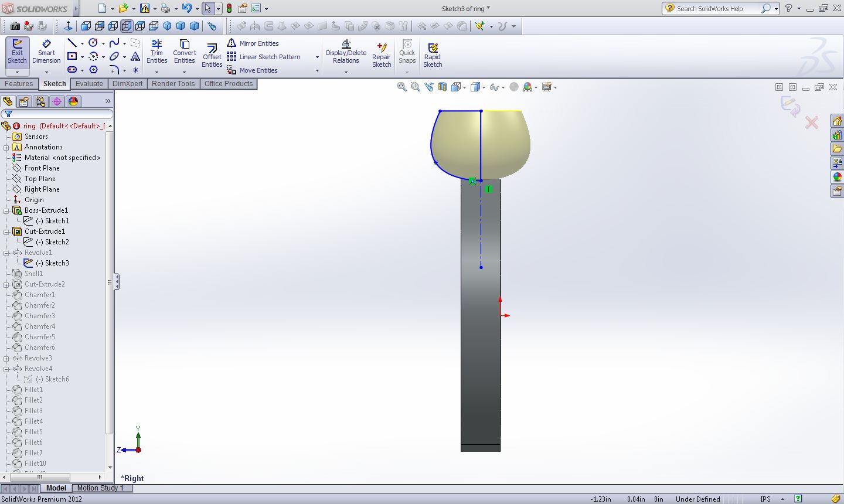Screen dimensions: 844x504
Task: Select the Circle sketch tool
Action: [x=93, y=43]
